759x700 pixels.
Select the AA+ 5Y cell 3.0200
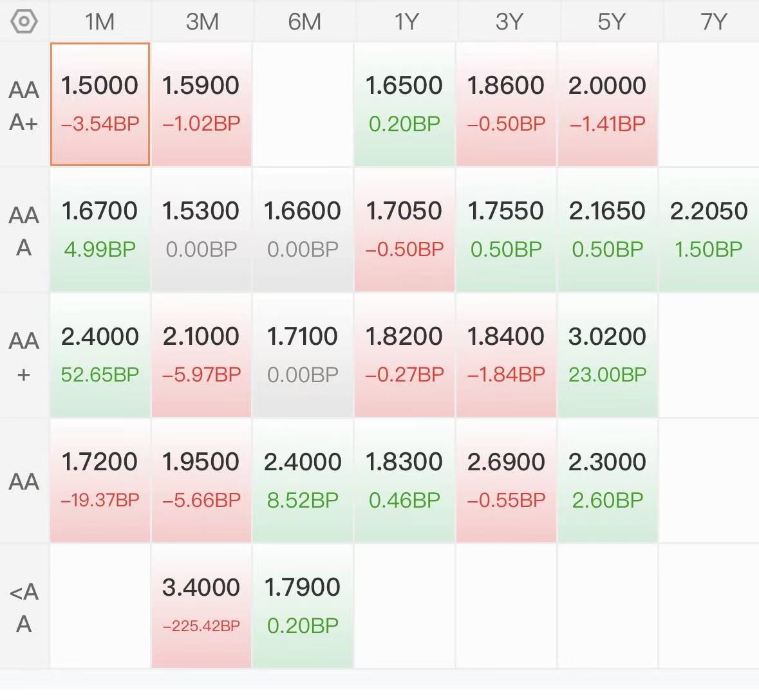click(x=608, y=355)
